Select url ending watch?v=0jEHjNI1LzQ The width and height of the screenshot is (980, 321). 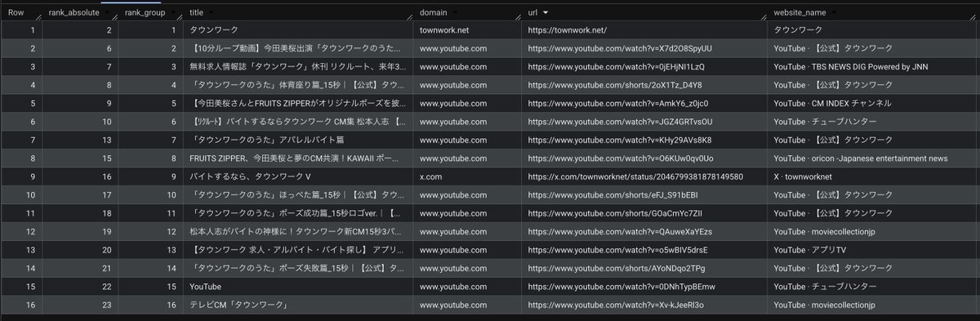click(x=616, y=66)
